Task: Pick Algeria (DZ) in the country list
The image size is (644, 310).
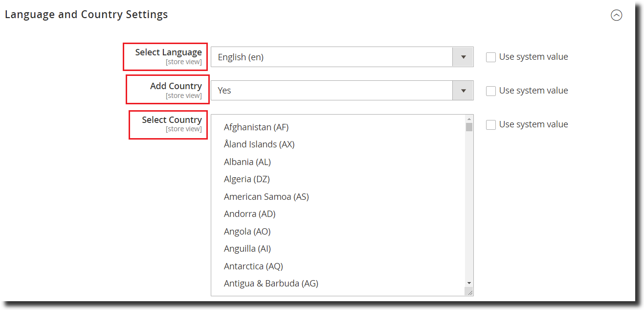Action: pyautogui.click(x=247, y=179)
